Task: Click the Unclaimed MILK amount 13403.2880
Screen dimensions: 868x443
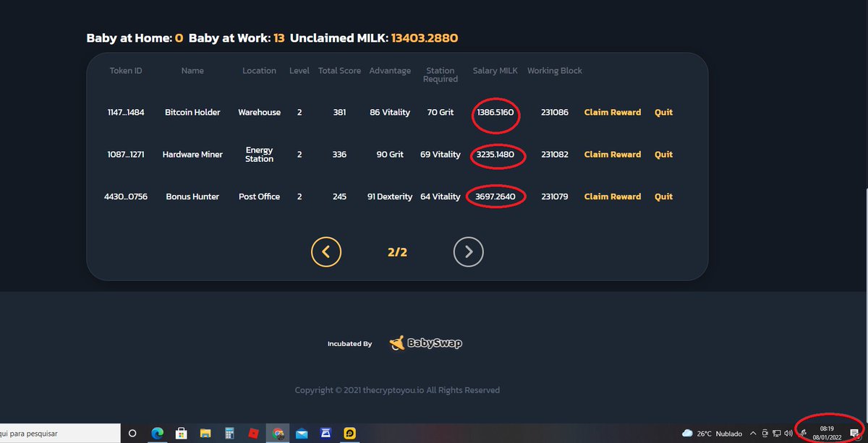Action: point(425,38)
